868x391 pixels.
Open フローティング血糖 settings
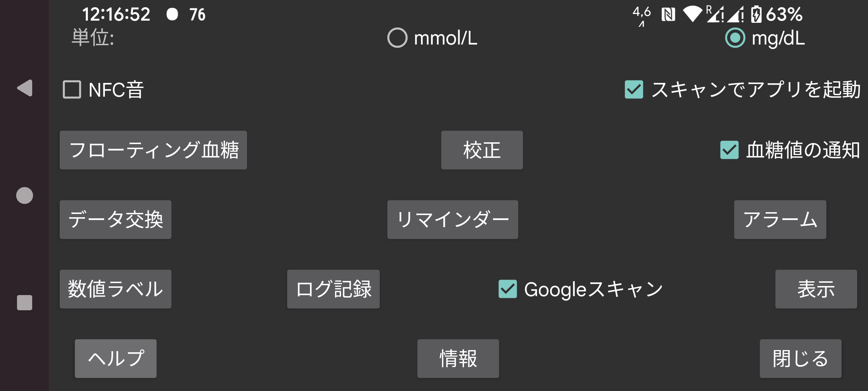[x=153, y=150]
